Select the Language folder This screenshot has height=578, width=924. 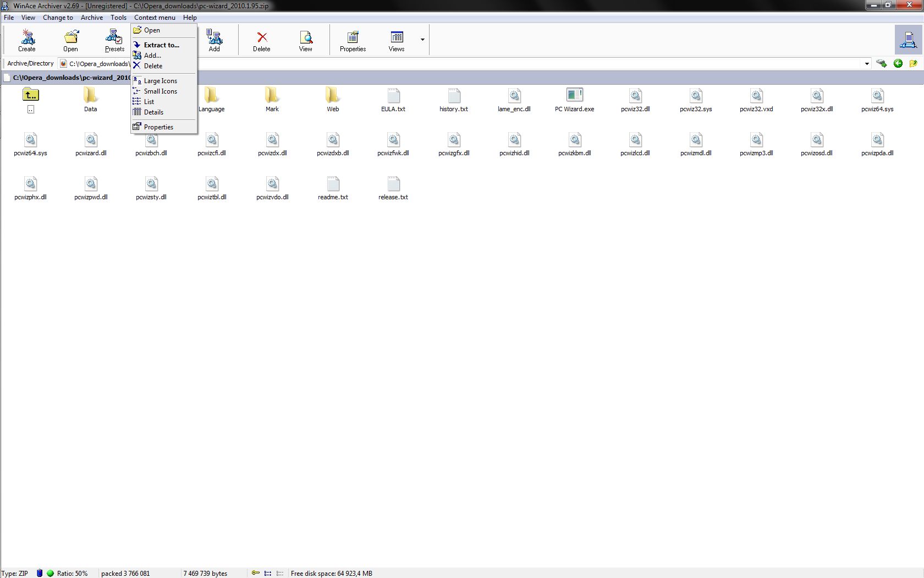[x=212, y=100]
